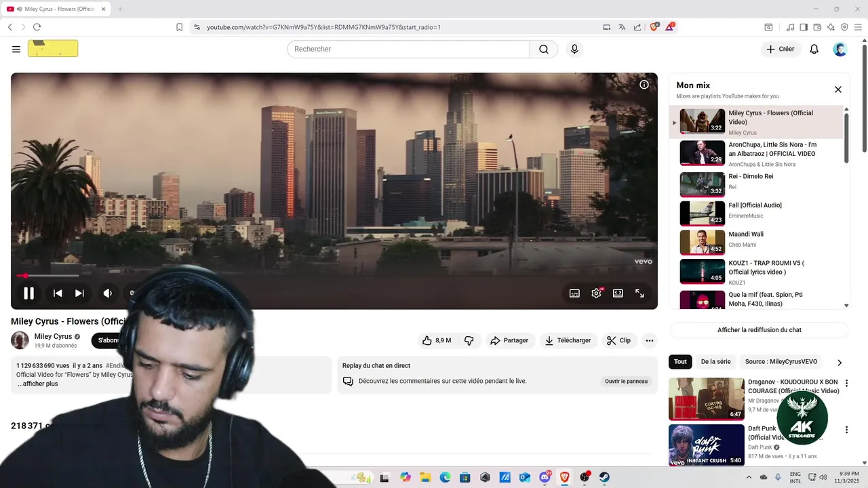Image resolution: width=868 pixels, height=488 pixels.
Task: Toggle the browser sidebar panel
Action: [x=804, y=27]
